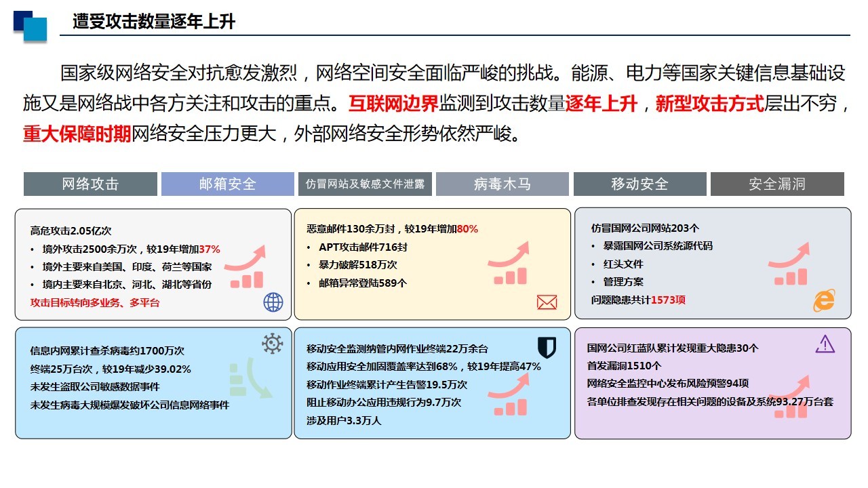
Task: Click the line 未发生盗取公司敏感数据事件
Action: coord(96,387)
